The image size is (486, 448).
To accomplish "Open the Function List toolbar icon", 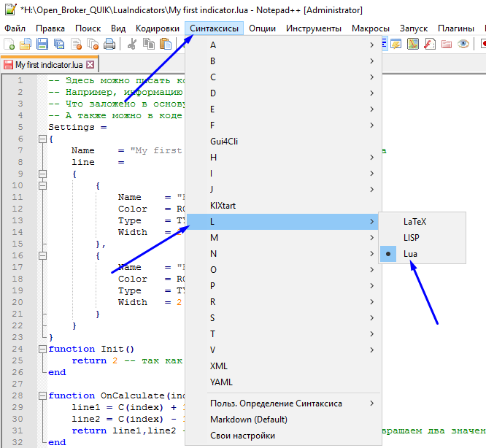I will (x=430, y=44).
